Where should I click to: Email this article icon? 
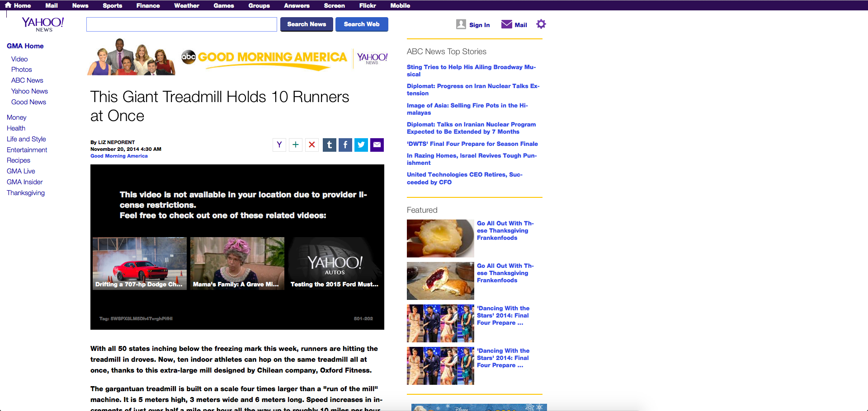pyautogui.click(x=377, y=145)
